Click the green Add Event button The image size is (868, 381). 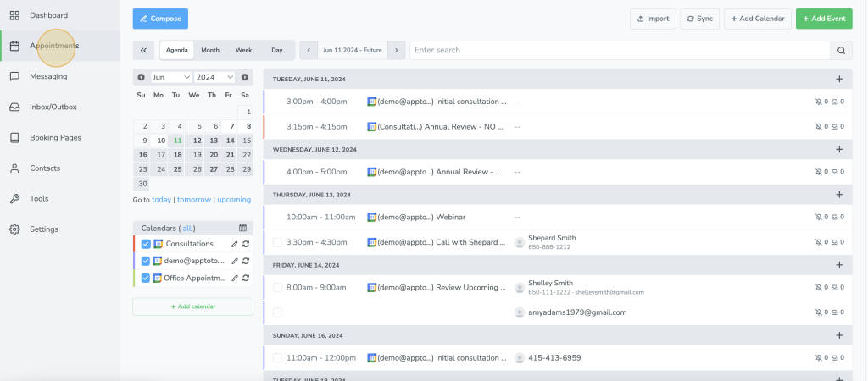point(824,19)
